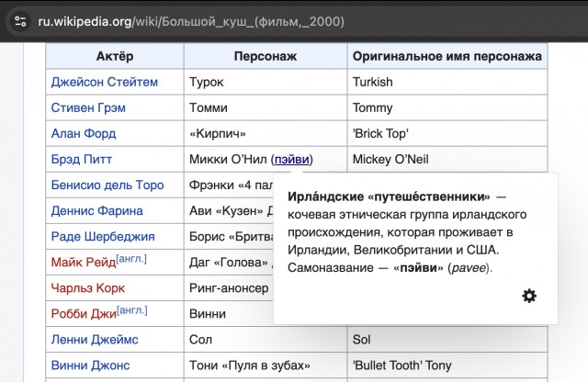Click the Персонаж column header
588x382 pixels.
tap(266, 56)
